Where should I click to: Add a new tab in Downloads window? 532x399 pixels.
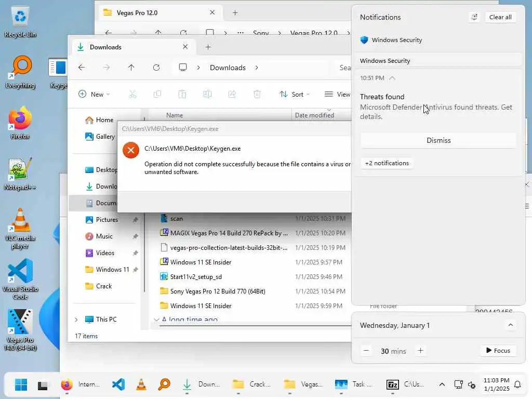coord(208,47)
